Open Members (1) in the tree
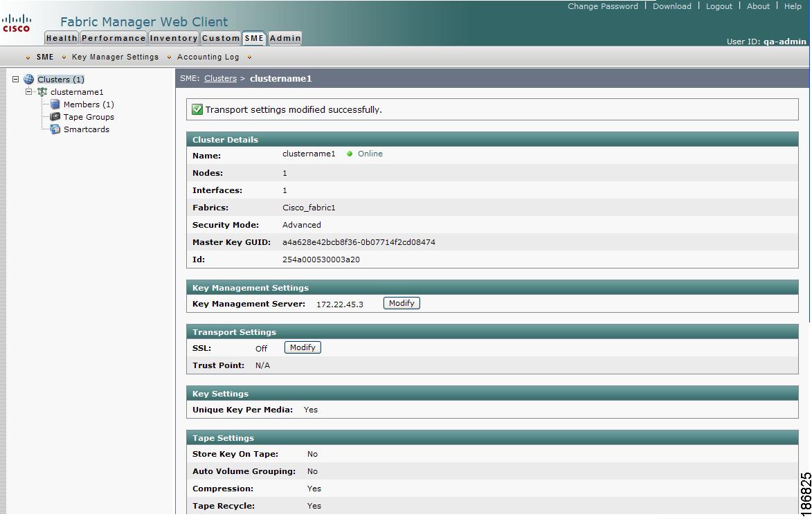812x519 pixels. click(89, 104)
